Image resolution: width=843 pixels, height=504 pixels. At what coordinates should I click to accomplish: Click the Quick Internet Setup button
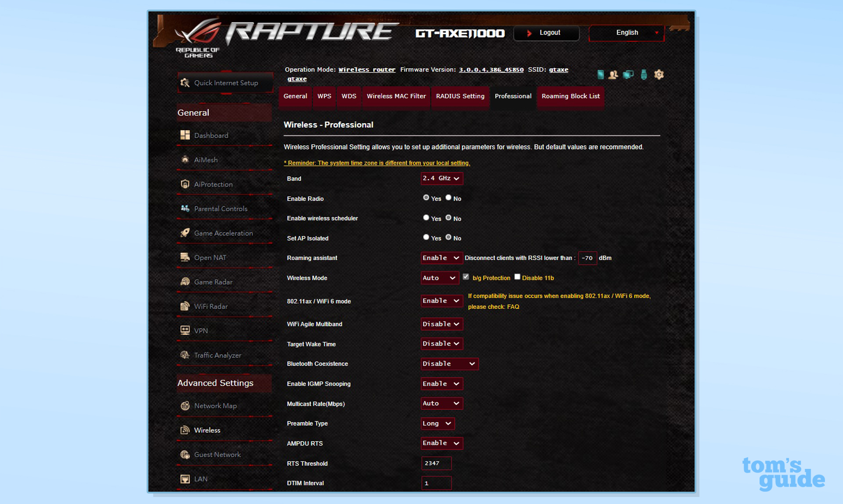[225, 83]
